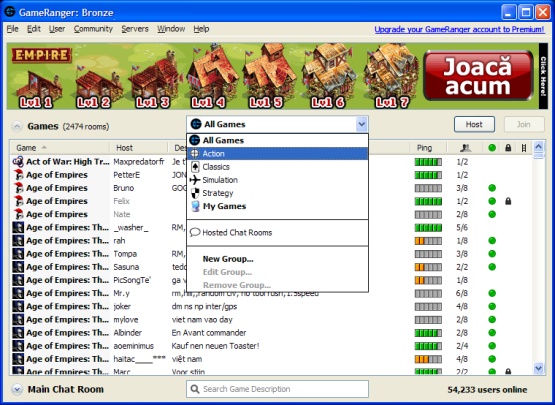Click green dot in Albinder row
The image size is (555, 405).
click(x=492, y=333)
